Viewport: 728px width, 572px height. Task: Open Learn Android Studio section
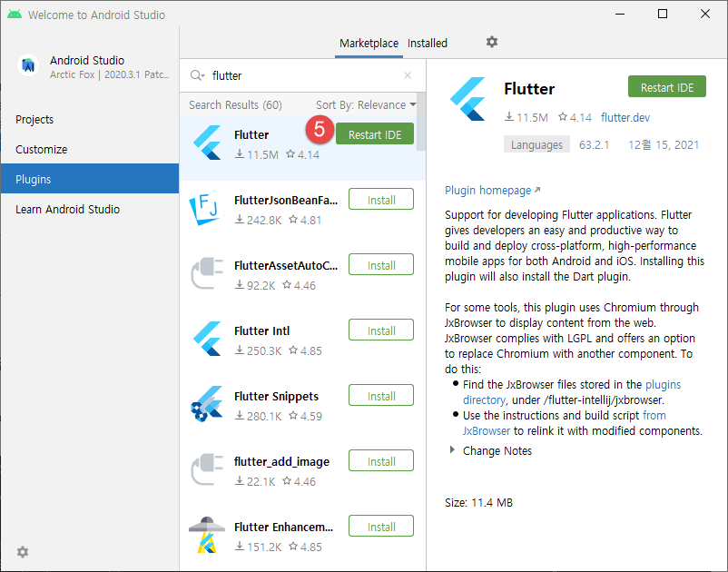90,210
